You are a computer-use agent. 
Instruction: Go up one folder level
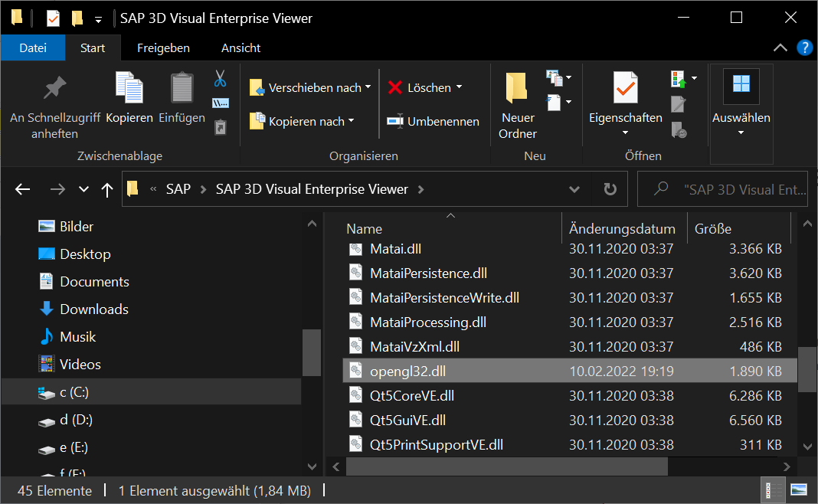pos(107,189)
